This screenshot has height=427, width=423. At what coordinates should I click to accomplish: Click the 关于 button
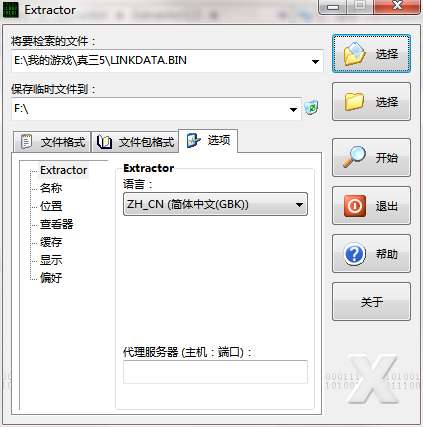pyautogui.click(x=371, y=302)
